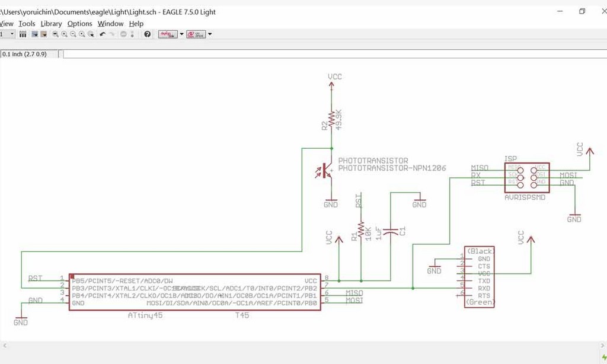Undo the last action with curved arrow
607x364 pixels.
click(103, 34)
